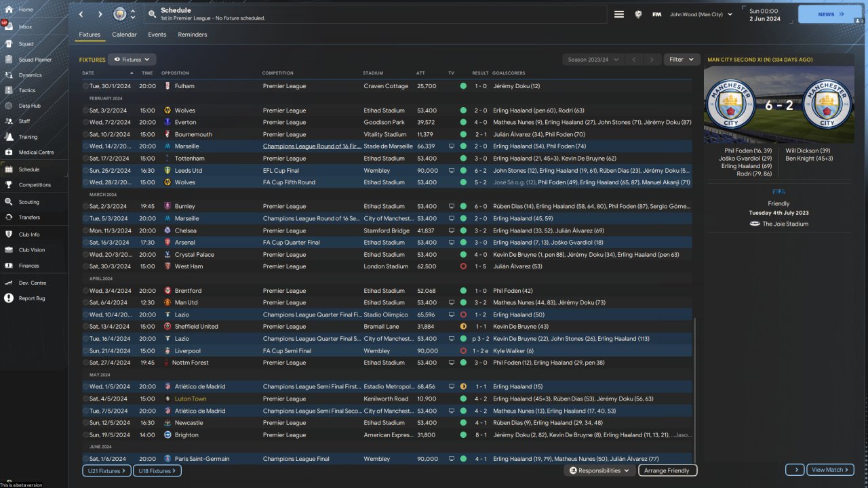Viewport: 868px width, 488px height.
Task: Select the Fixtures tab
Action: [x=90, y=35]
